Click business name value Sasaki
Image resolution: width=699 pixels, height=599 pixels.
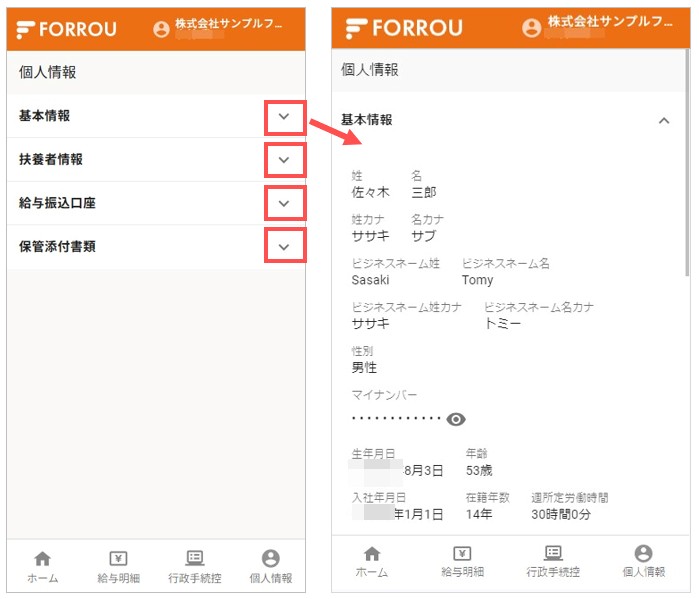click(370, 280)
